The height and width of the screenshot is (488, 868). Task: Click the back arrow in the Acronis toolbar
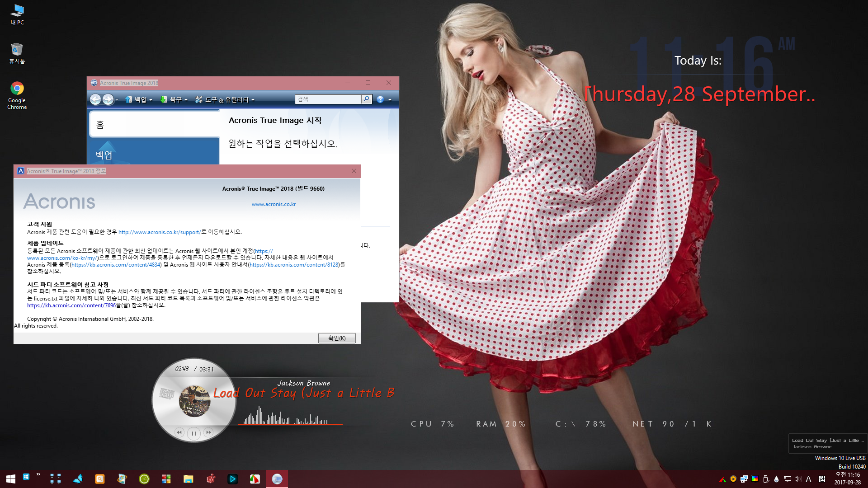(95, 99)
